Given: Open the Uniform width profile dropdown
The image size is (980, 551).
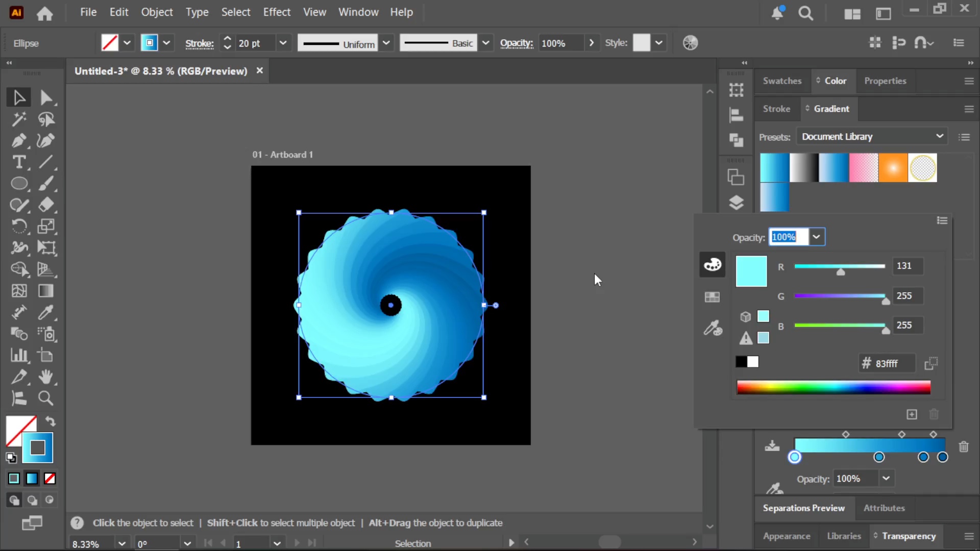Looking at the screenshot, I should [386, 43].
